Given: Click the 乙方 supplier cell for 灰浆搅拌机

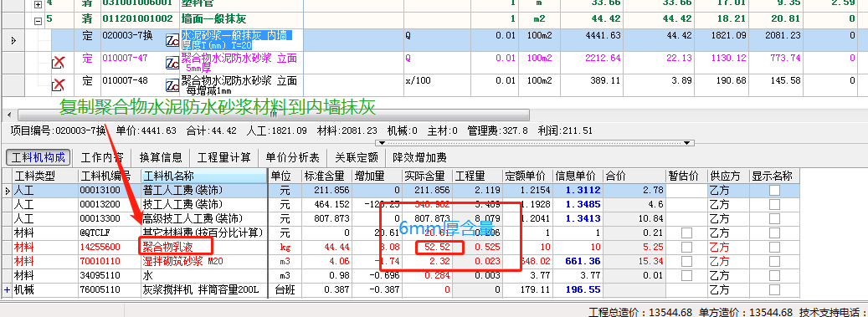Looking at the screenshot, I should (x=728, y=289).
